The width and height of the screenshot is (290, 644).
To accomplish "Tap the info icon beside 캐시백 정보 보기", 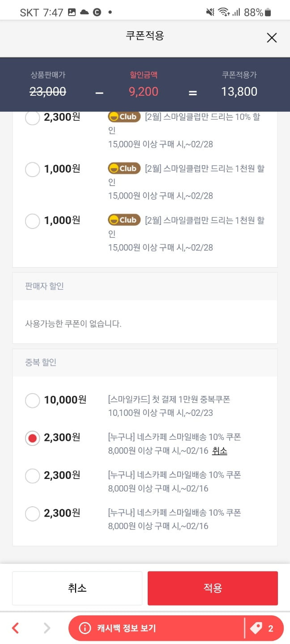I will 84,628.
